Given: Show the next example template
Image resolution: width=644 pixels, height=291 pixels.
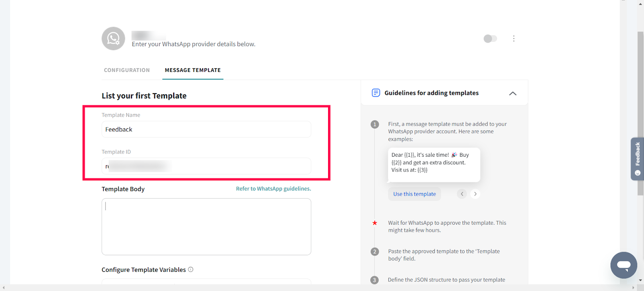Looking at the screenshot, I should point(475,194).
